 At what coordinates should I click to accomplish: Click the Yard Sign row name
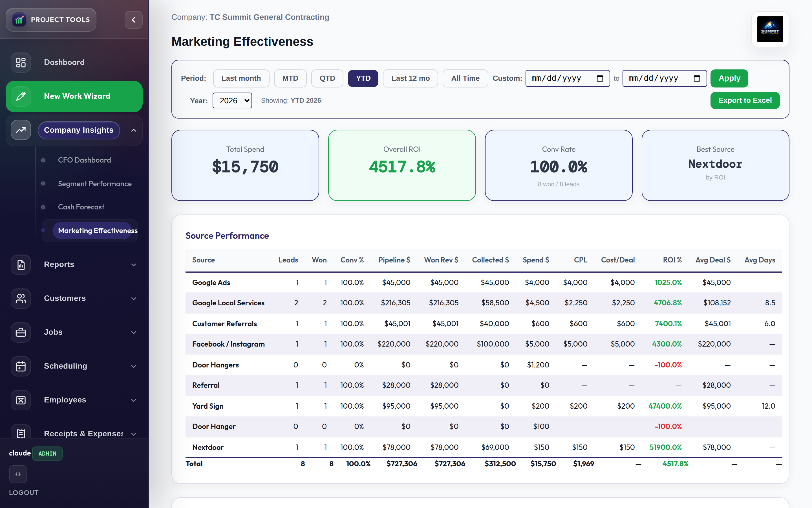208,406
